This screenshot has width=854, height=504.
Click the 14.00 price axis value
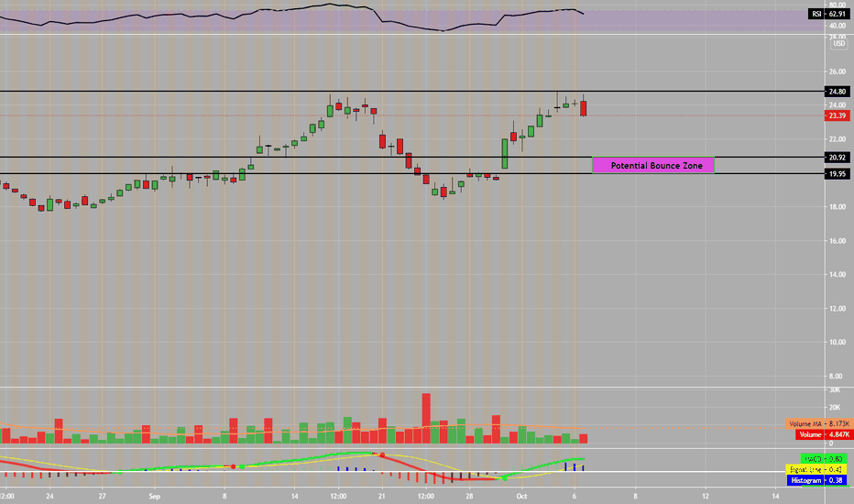tap(838, 275)
